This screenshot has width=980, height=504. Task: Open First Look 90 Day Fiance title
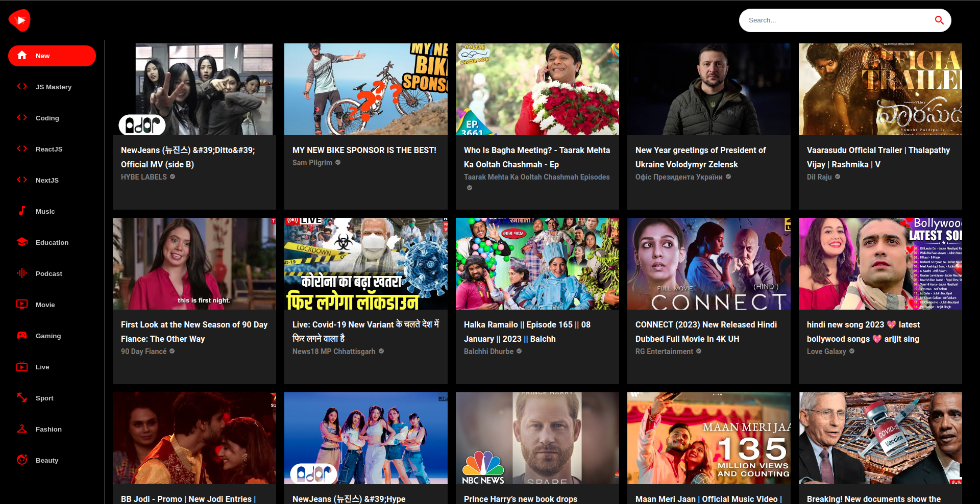tap(194, 332)
